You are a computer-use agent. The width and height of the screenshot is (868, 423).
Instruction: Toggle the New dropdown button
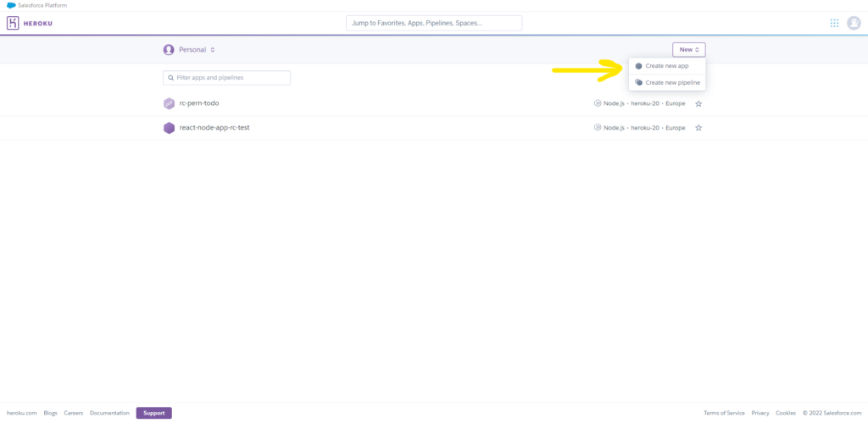pyautogui.click(x=688, y=50)
